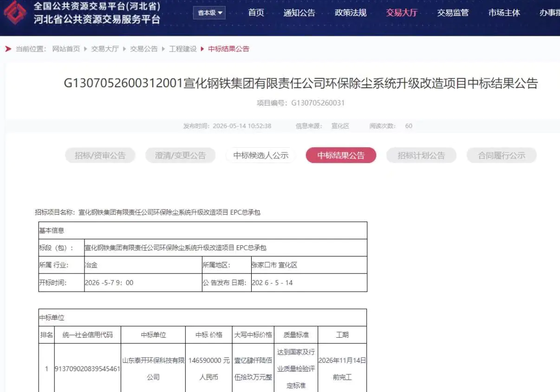The height and width of the screenshot is (392, 560).
Task: Click the 招标项目名称 line above table
Action: (x=148, y=212)
